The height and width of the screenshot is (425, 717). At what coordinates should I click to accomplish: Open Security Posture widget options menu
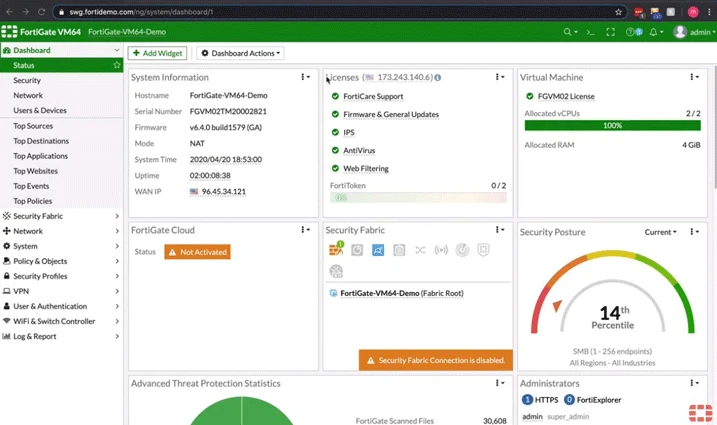pyautogui.click(x=694, y=231)
